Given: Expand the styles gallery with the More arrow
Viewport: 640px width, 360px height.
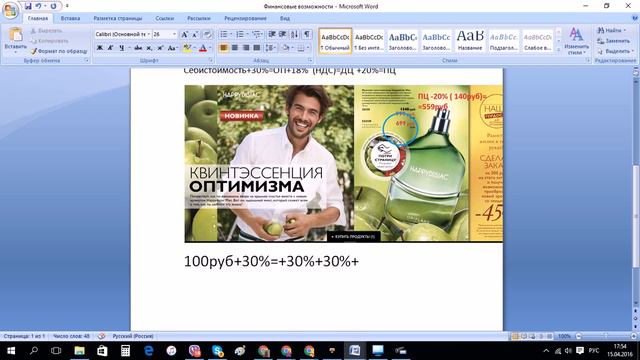Looking at the screenshot, I should click(558, 50).
